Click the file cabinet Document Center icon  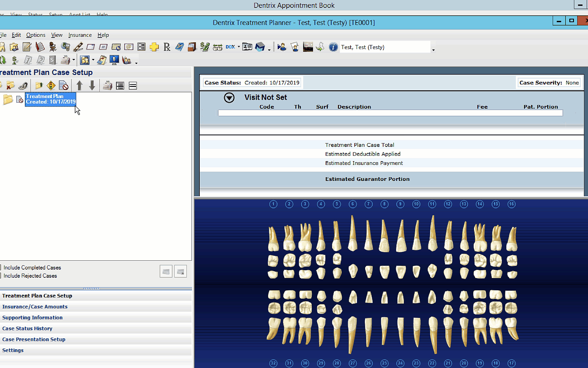(x=192, y=47)
